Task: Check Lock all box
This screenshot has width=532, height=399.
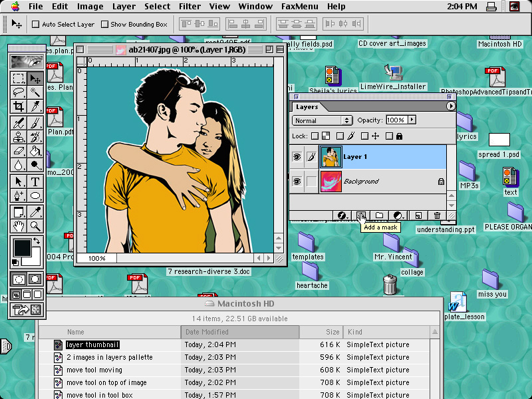Action: [389, 136]
